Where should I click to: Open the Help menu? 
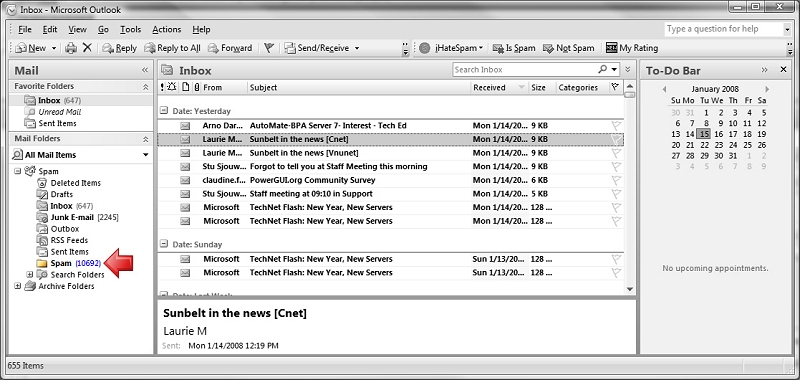coord(201,30)
